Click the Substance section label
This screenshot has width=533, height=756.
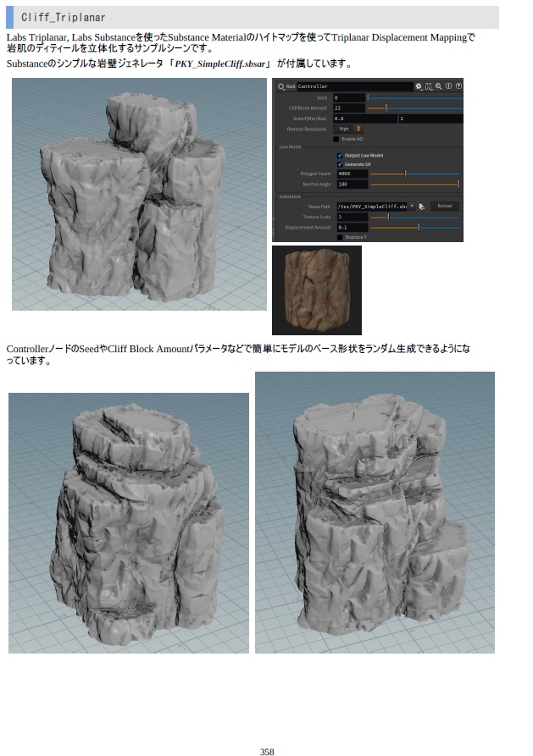point(290,196)
